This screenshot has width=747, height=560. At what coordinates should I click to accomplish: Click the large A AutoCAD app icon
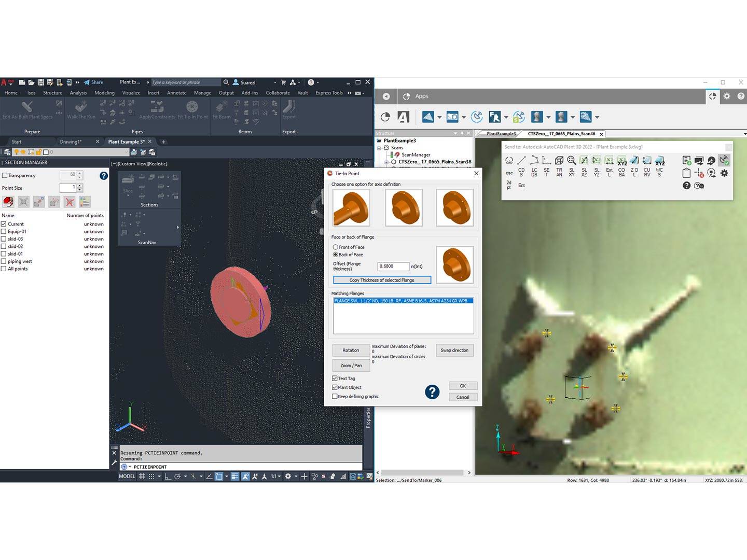(404, 117)
